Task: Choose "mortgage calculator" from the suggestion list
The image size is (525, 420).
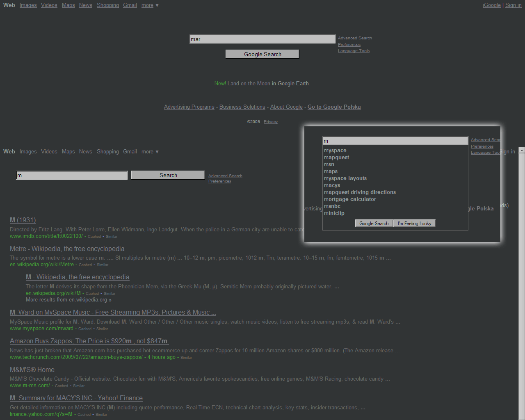Action: click(x=350, y=199)
